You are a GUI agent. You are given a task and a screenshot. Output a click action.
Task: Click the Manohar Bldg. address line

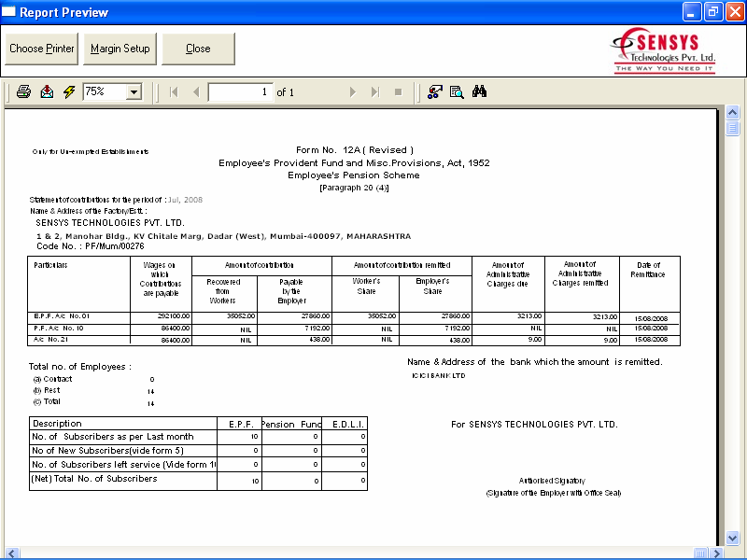[x=224, y=236]
